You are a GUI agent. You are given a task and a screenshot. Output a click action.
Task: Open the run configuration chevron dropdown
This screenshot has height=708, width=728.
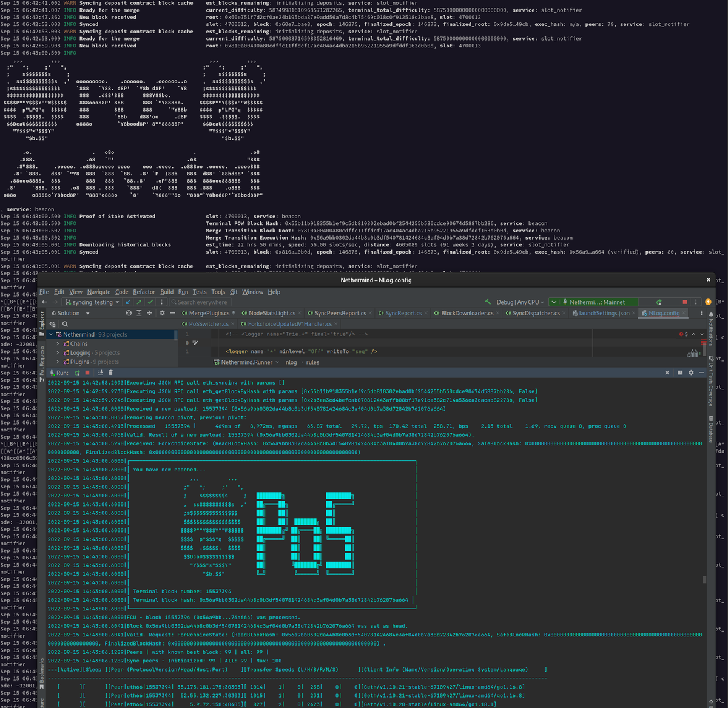(x=554, y=302)
